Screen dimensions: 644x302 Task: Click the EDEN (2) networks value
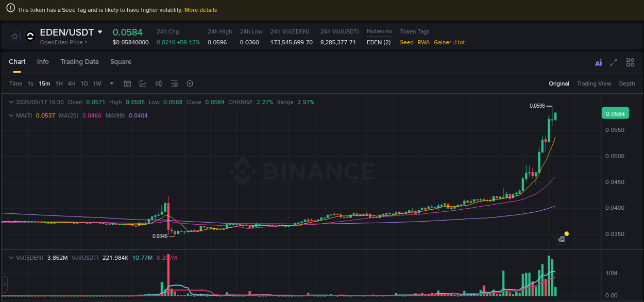pyautogui.click(x=379, y=42)
